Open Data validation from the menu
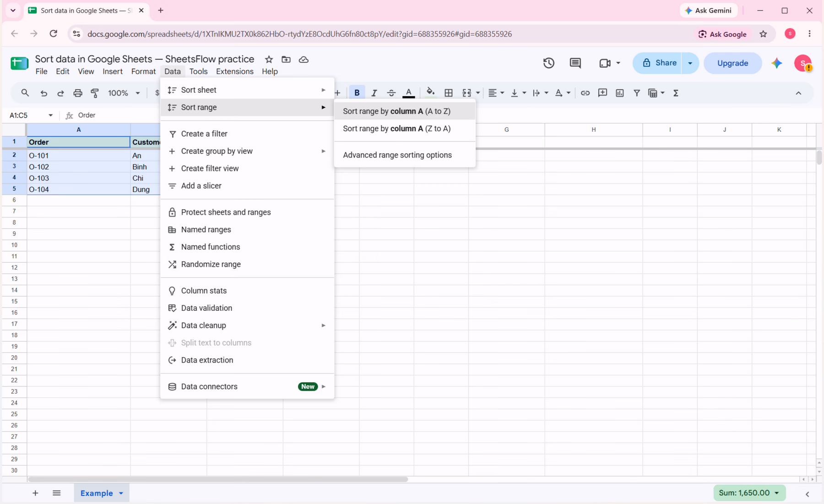Screen dimensions: 824x504 point(247,308)
